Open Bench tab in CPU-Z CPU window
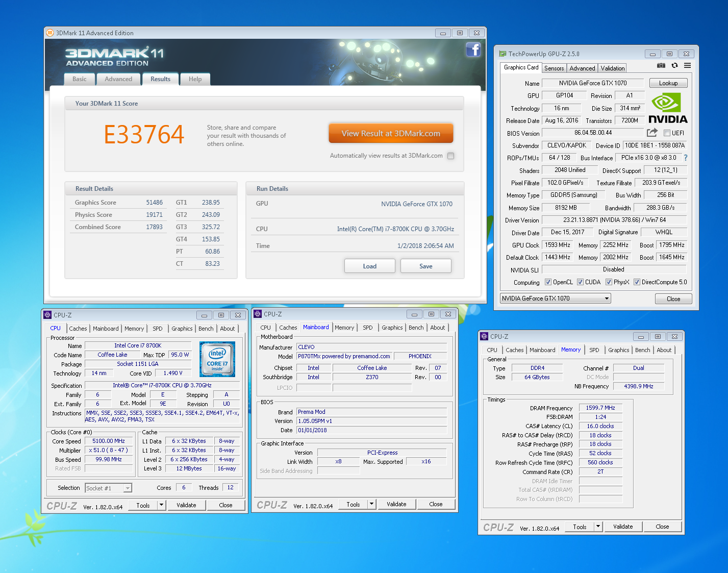Screen dimensions: 728x573 pyautogui.click(x=206, y=329)
